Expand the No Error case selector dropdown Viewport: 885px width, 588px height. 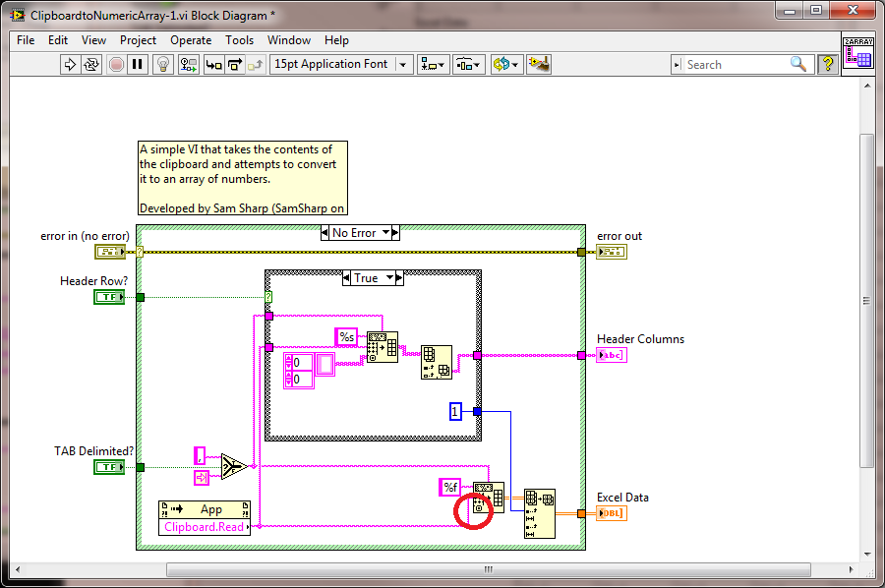tap(386, 232)
